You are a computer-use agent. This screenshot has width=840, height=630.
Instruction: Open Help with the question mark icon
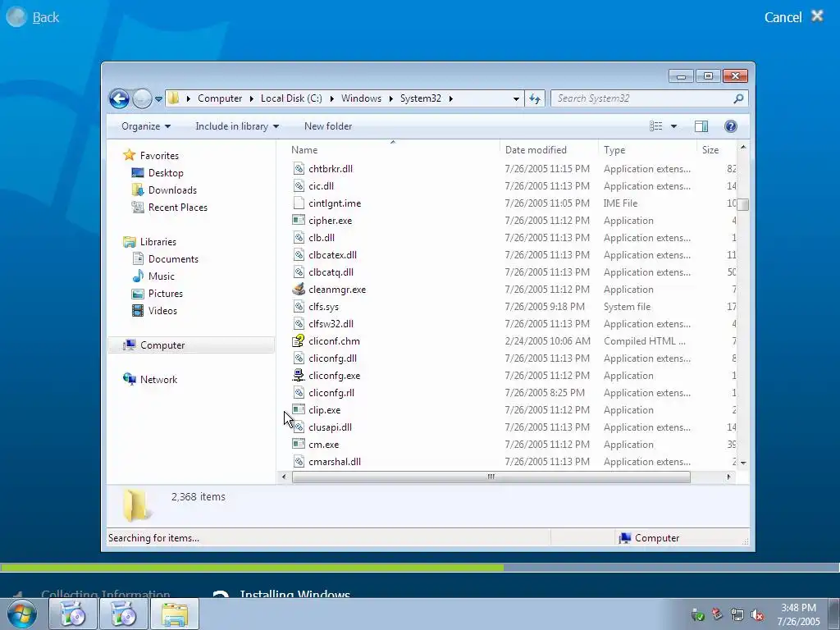(x=730, y=126)
